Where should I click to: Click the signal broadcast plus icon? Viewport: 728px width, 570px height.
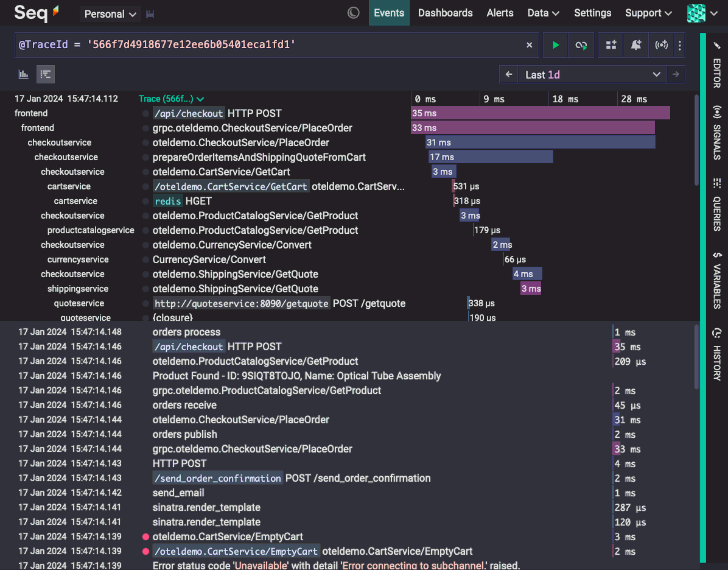661,45
